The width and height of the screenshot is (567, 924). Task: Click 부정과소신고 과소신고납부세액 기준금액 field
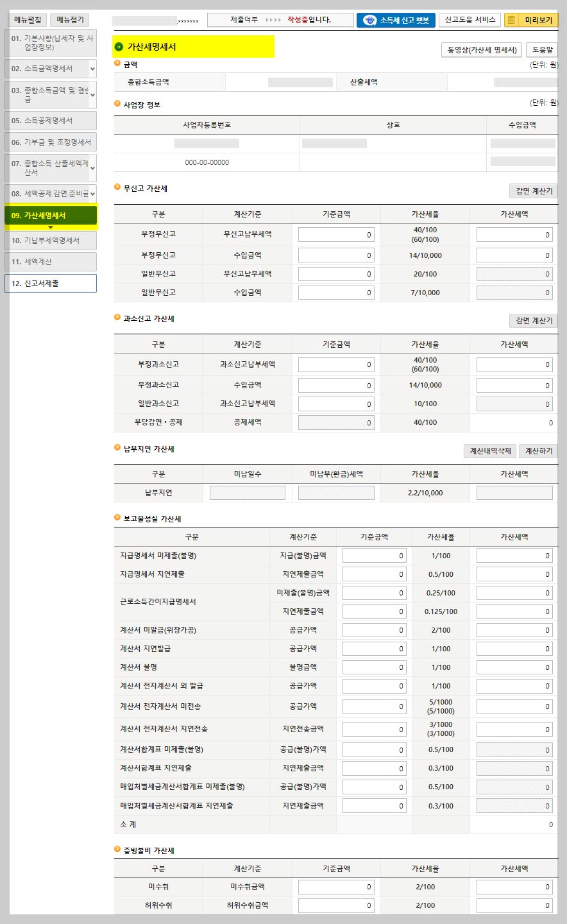[336, 364]
